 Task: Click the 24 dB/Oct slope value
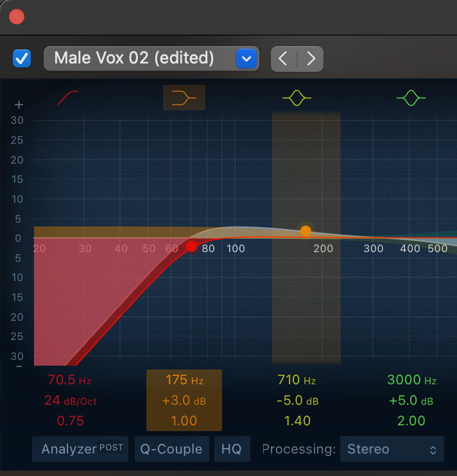(x=70, y=401)
